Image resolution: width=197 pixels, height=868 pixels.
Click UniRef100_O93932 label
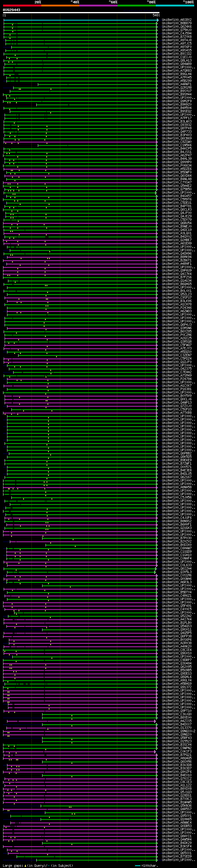coord(177,125)
